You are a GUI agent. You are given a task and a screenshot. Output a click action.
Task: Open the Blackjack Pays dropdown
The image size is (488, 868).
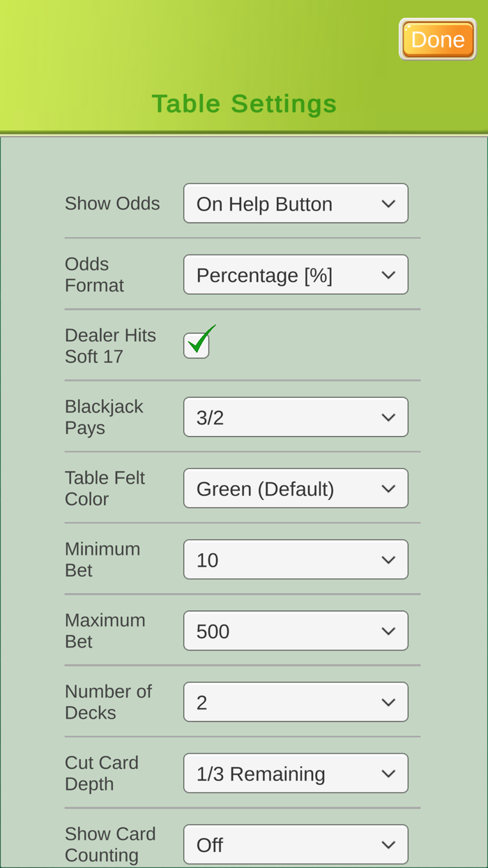296,417
